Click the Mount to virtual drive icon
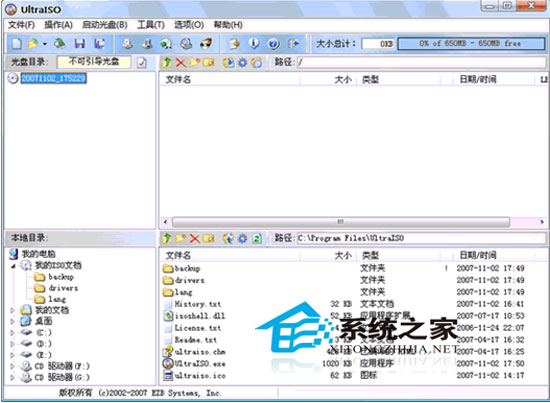Screen dimensions: 550x403 [x=186, y=43]
